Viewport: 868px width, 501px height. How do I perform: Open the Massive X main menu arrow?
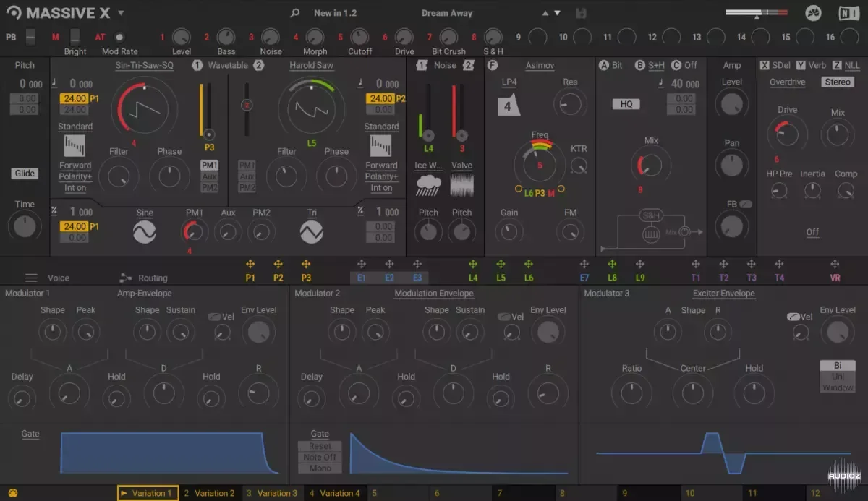coord(121,13)
